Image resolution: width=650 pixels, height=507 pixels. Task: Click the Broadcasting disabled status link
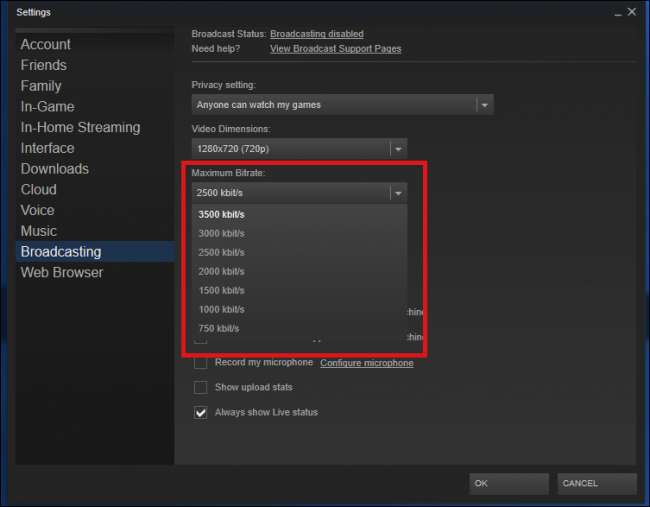pos(317,34)
